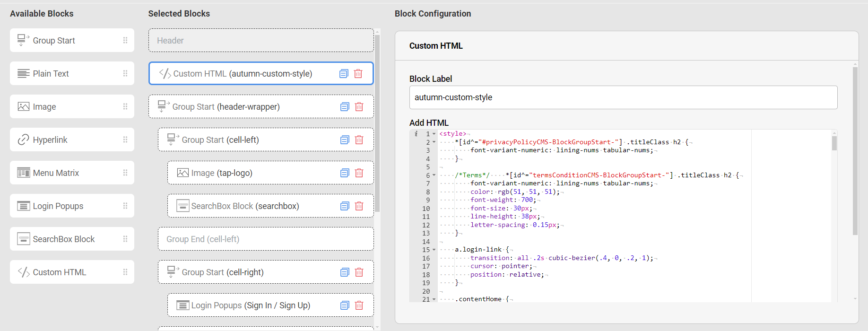The width and height of the screenshot is (868, 331).
Task: Click the Block Label input field
Action: [623, 97]
